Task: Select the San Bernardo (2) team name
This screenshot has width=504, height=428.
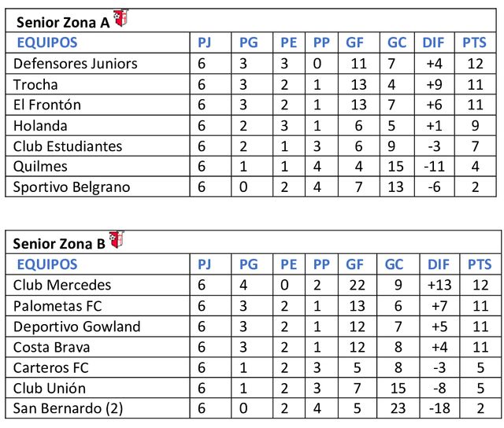Action: point(68,408)
